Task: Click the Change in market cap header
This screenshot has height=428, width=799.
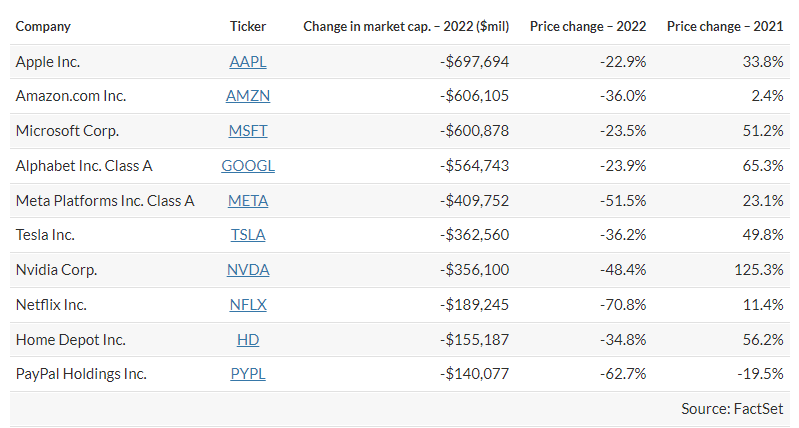Action: click(406, 26)
